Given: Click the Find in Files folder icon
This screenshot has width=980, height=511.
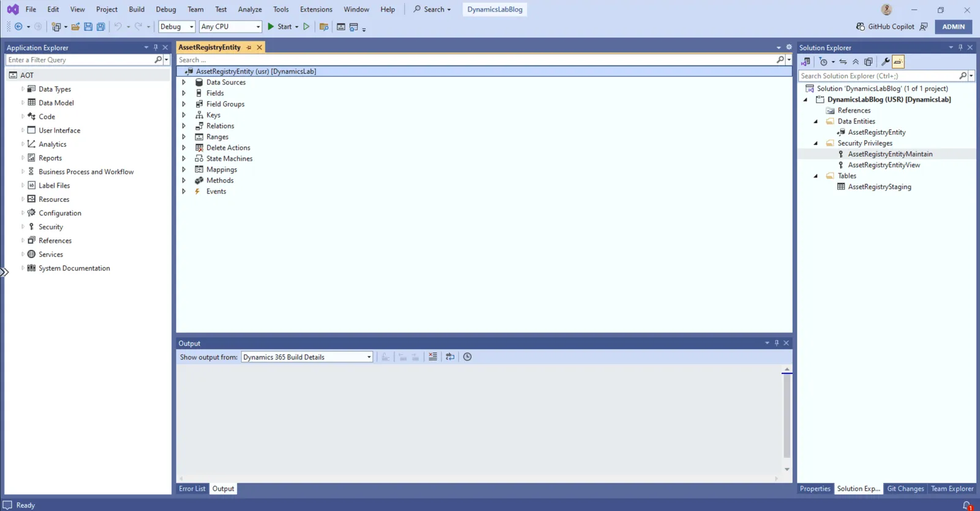Looking at the screenshot, I should 324,27.
